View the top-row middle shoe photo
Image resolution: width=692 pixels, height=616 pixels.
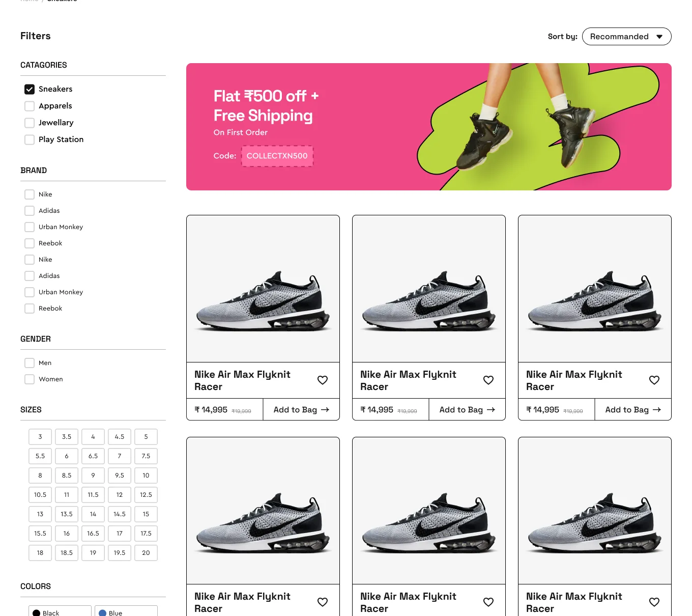[429, 289]
